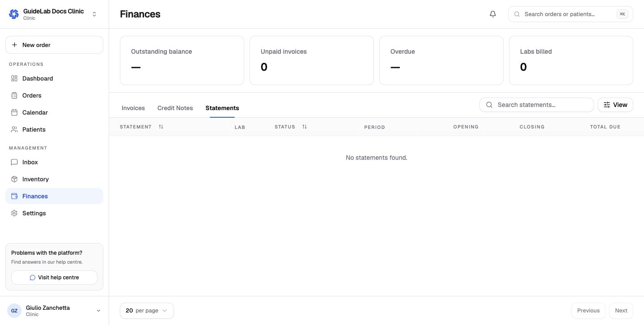Click the Inventory box icon
The width and height of the screenshot is (644, 325).
coord(14,179)
